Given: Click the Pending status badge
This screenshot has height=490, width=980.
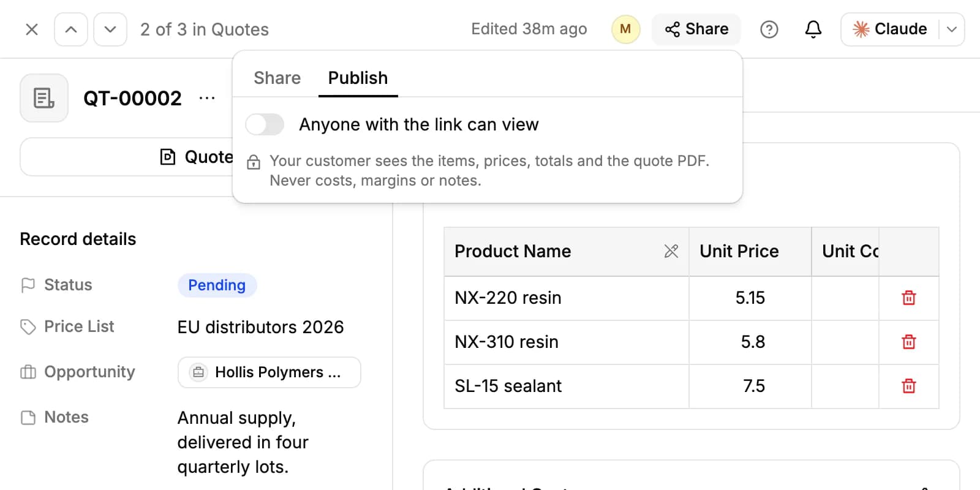Looking at the screenshot, I should coord(217,285).
